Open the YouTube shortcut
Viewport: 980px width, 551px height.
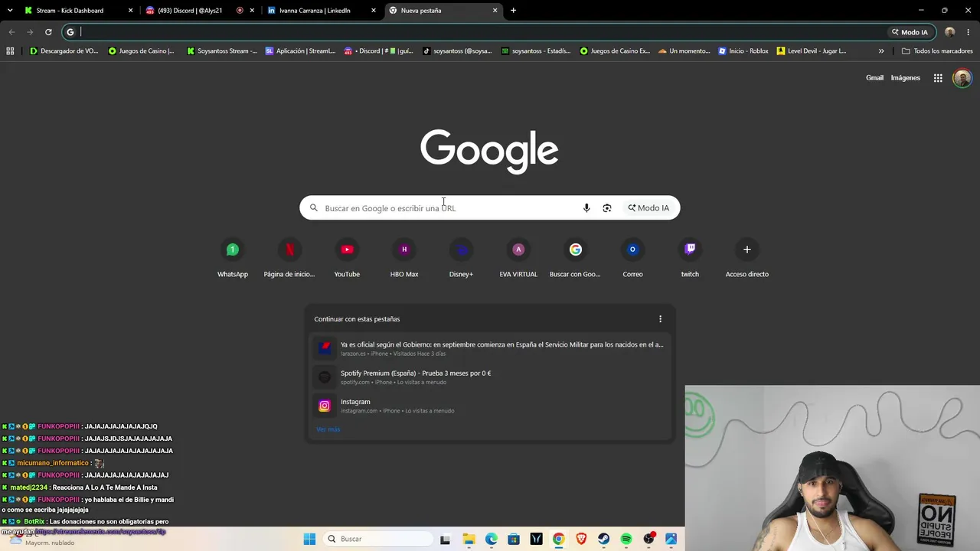347,259
